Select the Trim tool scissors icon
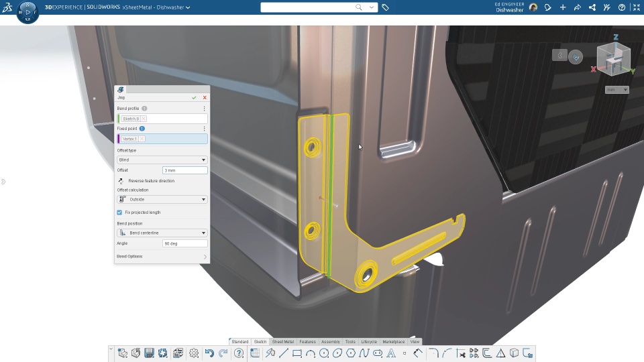The height and width of the screenshot is (362, 644). pyautogui.click(x=460, y=353)
